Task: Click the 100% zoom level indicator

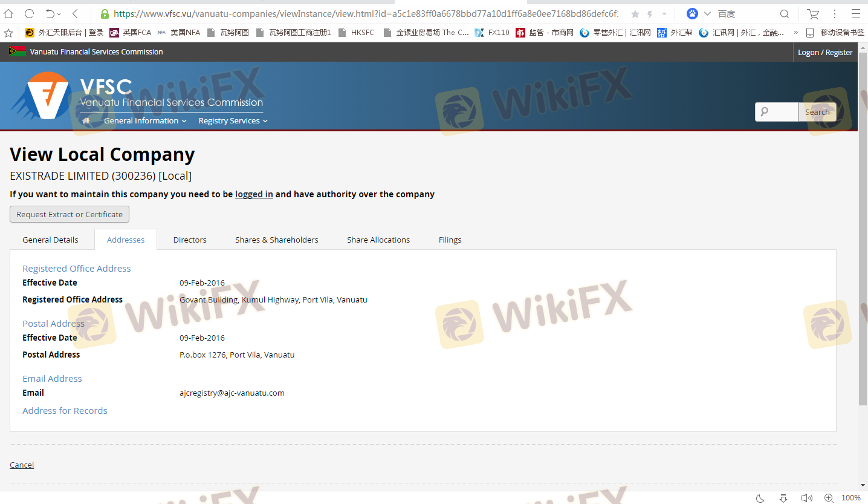Action: pos(851,498)
